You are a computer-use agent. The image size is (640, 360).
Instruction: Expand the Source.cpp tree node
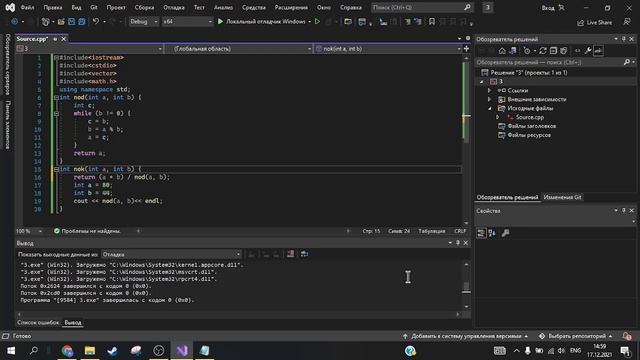pos(498,117)
